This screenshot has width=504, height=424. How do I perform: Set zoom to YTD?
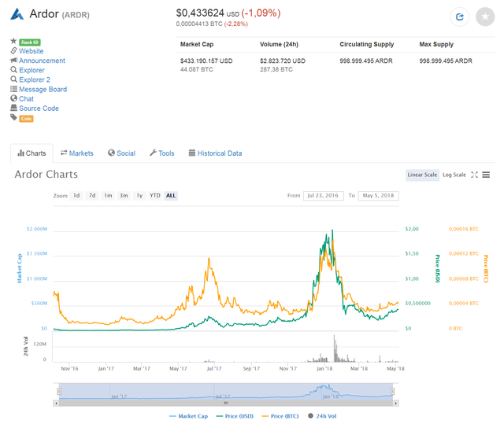(x=155, y=195)
